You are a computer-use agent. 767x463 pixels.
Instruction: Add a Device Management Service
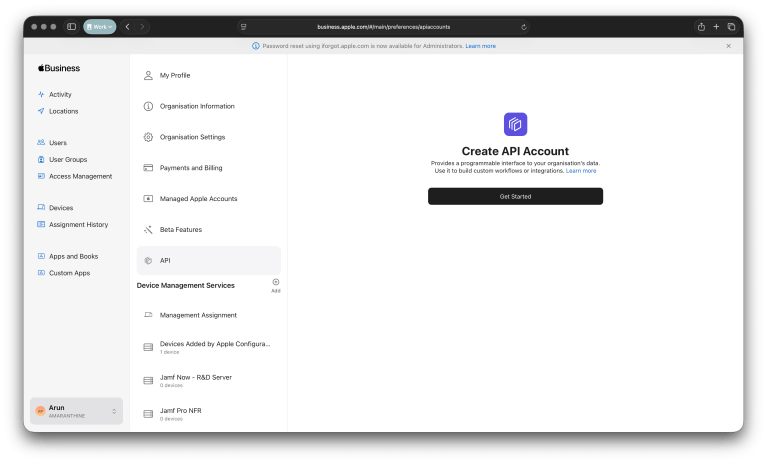click(276, 286)
